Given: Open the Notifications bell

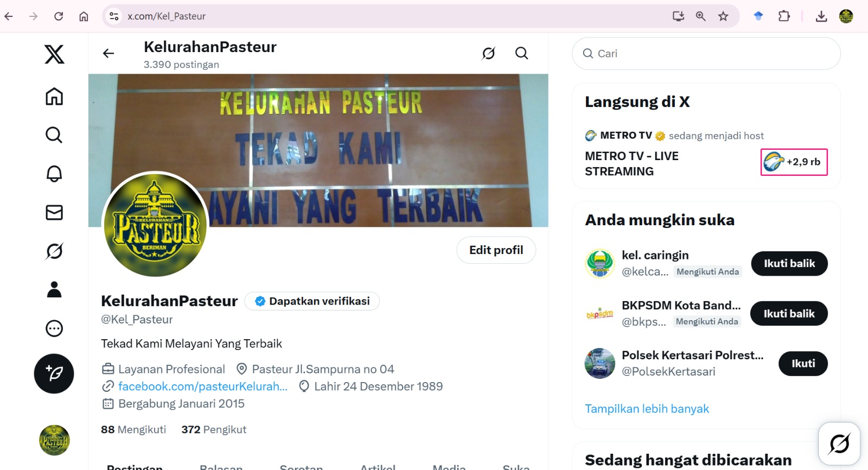Looking at the screenshot, I should click(x=54, y=174).
